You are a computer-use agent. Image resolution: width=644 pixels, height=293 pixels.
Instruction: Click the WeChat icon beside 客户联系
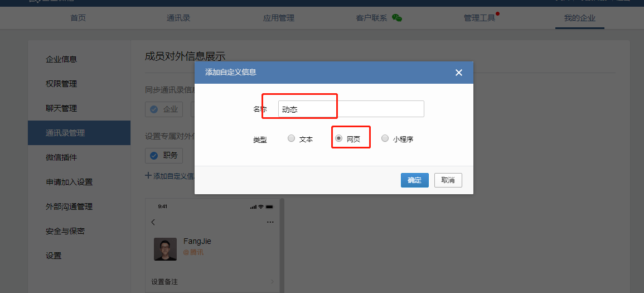click(397, 18)
